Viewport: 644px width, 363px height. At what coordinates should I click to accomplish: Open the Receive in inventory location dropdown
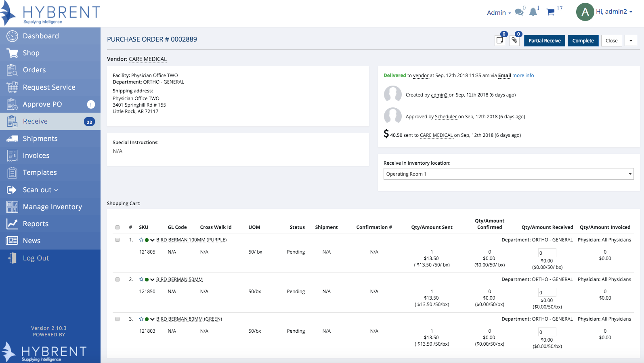click(x=508, y=174)
